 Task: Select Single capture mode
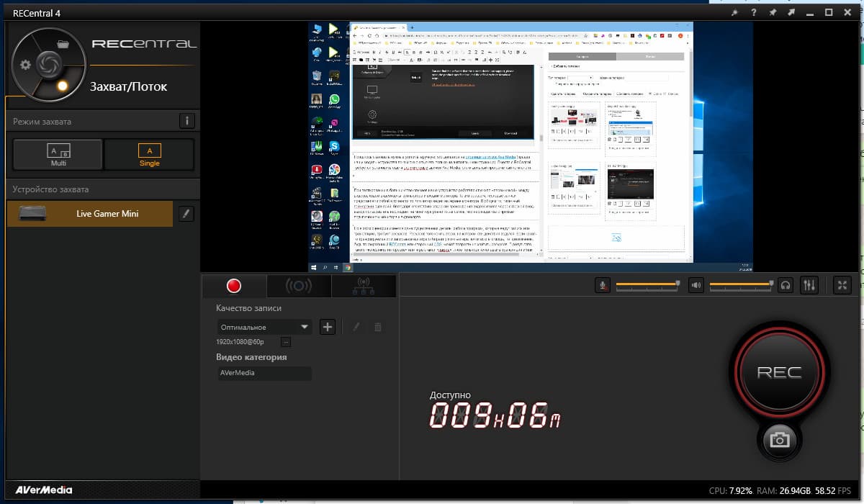[x=149, y=154]
